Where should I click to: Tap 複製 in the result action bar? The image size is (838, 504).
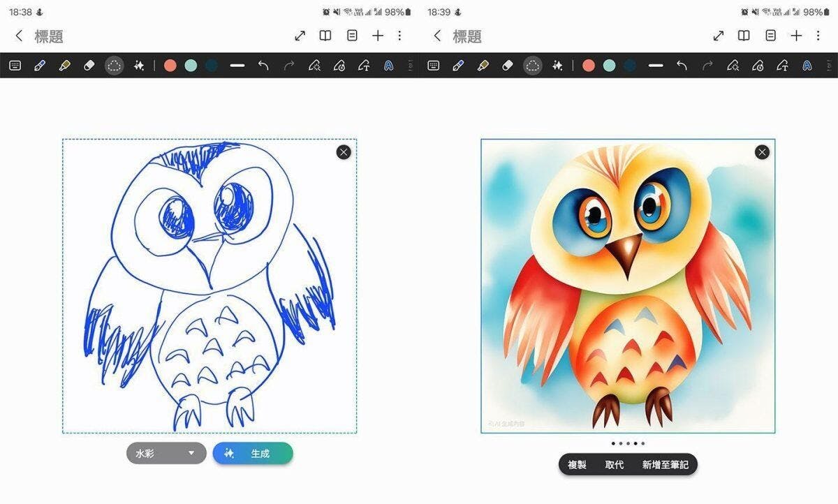pyautogui.click(x=577, y=465)
